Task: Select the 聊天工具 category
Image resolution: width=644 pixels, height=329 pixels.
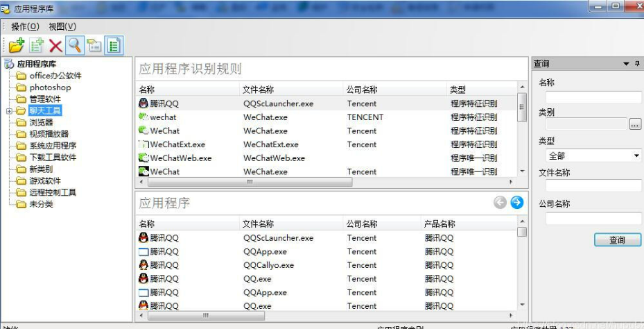Action: click(x=45, y=110)
